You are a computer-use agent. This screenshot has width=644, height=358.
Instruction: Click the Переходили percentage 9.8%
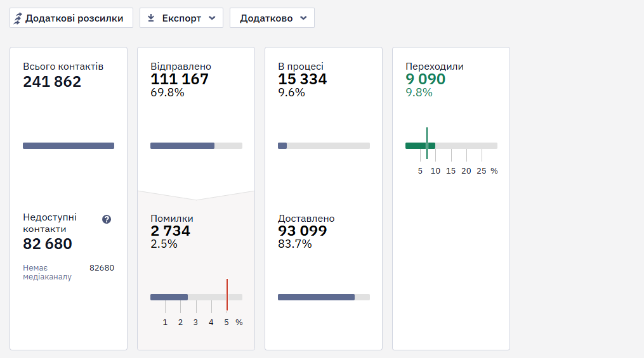coord(419,93)
